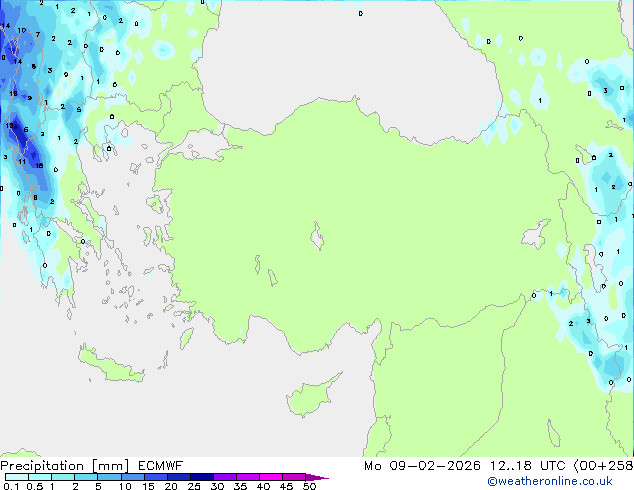
Task: Click legend label '25'
Action: 194,486
